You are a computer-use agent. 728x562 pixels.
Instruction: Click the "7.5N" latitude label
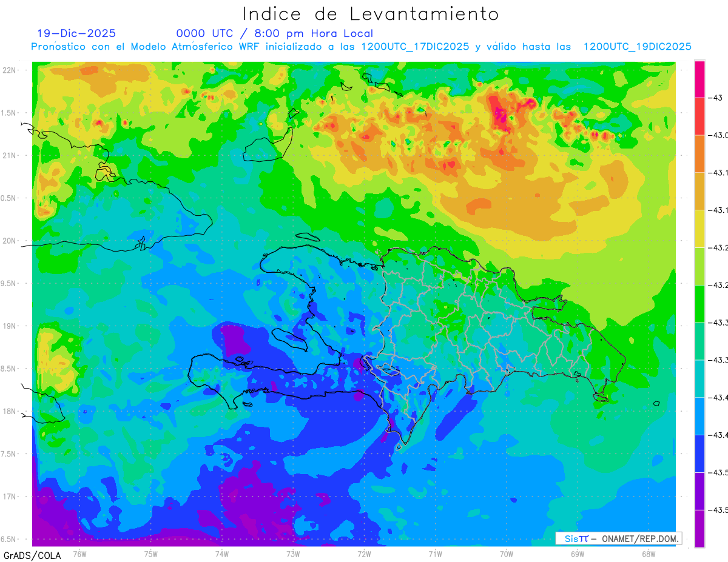pos(9,454)
